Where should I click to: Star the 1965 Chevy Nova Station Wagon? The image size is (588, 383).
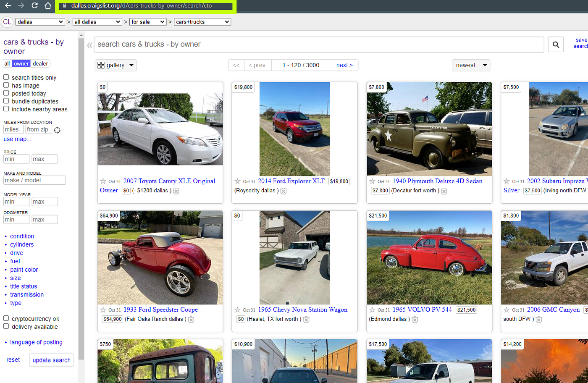pyautogui.click(x=237, y=310)
